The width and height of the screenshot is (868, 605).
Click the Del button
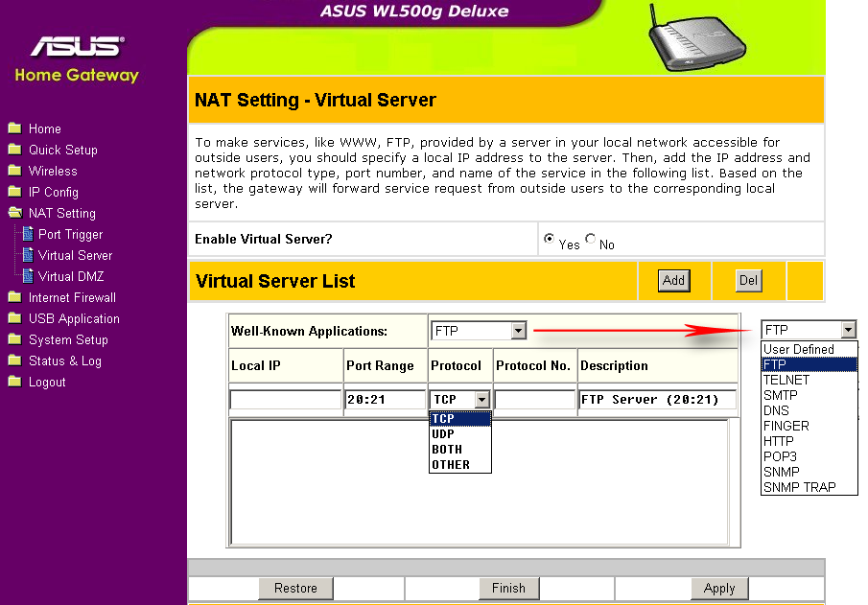(748, 281)
